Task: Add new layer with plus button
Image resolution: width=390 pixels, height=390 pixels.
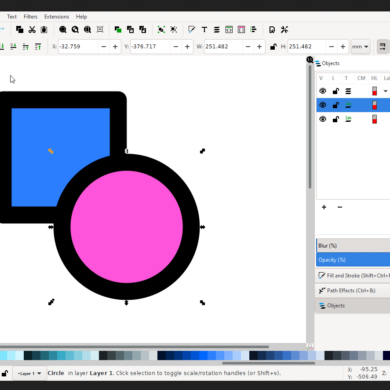Action: click(x=324, y=207)
